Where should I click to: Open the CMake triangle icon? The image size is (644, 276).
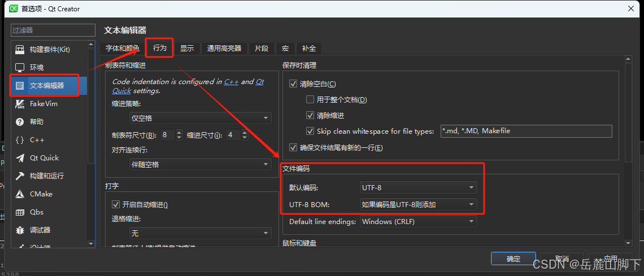click(20, 194)
